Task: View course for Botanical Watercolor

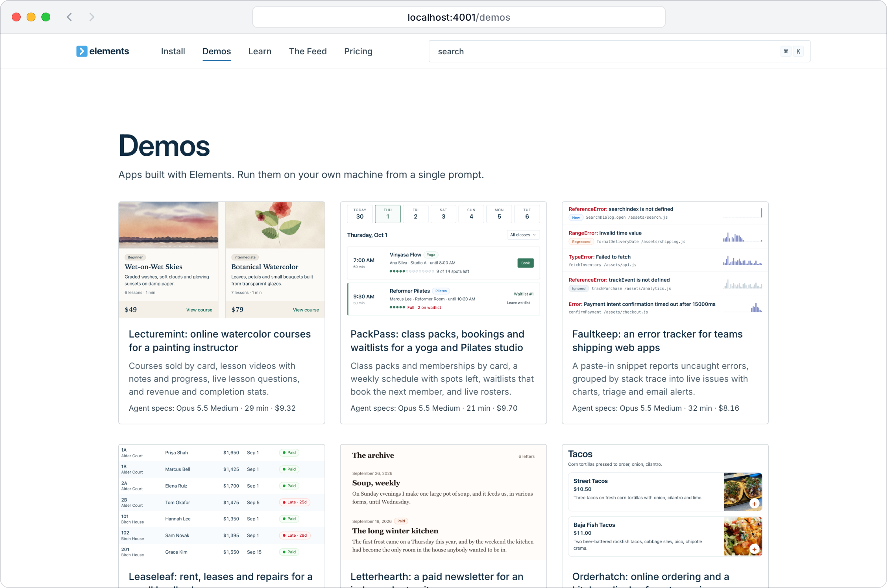Action: point(306,310)
